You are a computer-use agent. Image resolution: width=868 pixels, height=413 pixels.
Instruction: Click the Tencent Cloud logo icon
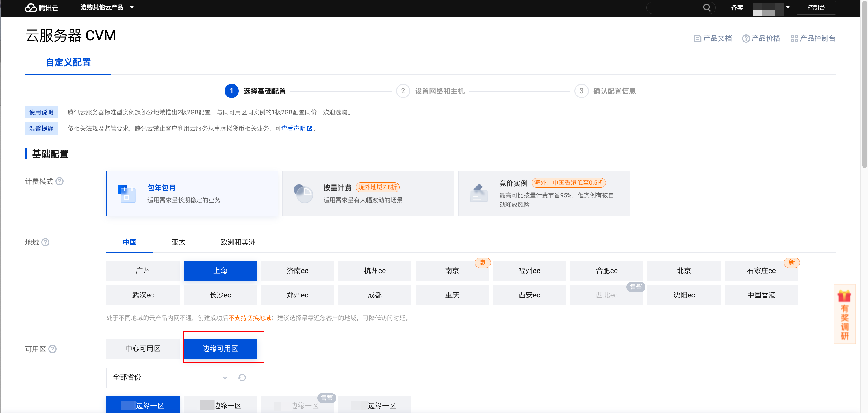pos(31,7)
